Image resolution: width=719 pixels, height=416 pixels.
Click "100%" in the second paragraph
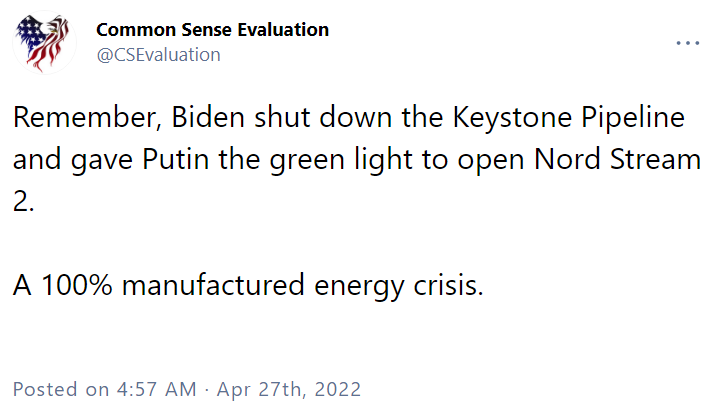pos(77,285)
